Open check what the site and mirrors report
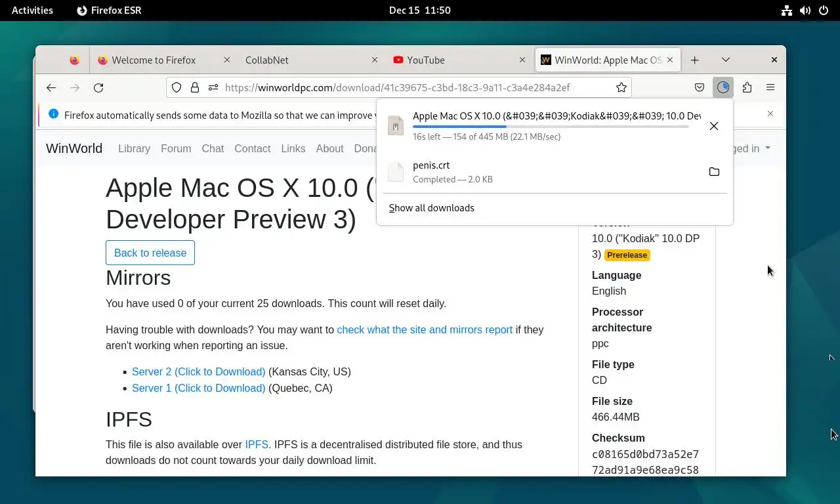The height and width of the screenshot is (504, 840). coord(425,329)
